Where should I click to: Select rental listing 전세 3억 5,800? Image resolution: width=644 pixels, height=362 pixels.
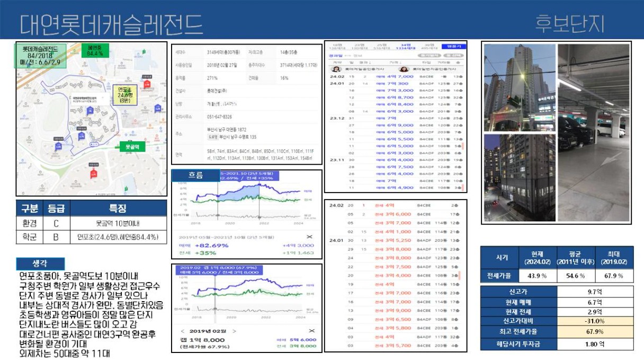[x=393, y=328]
